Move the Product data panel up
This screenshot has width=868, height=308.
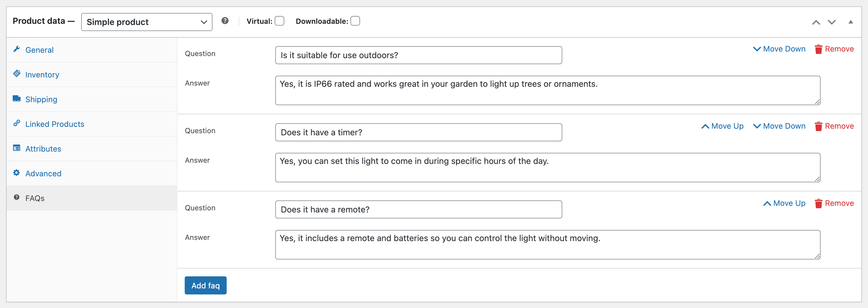point(816,22)
